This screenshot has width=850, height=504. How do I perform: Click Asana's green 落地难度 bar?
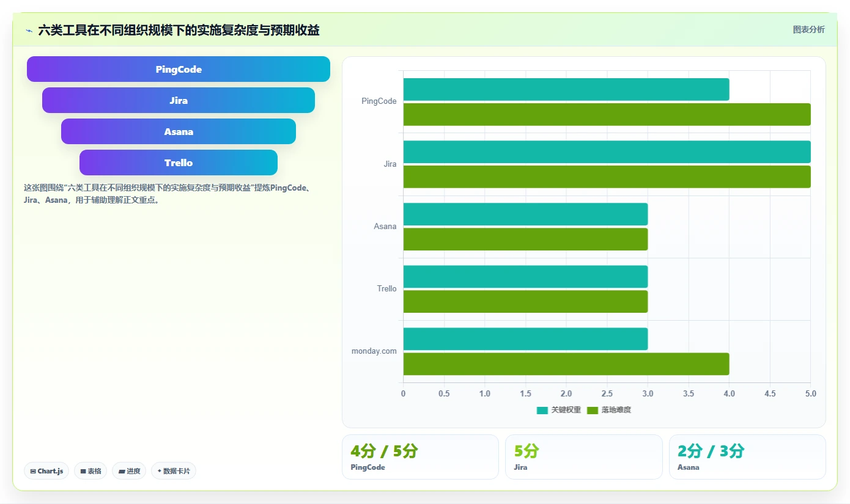525,239
